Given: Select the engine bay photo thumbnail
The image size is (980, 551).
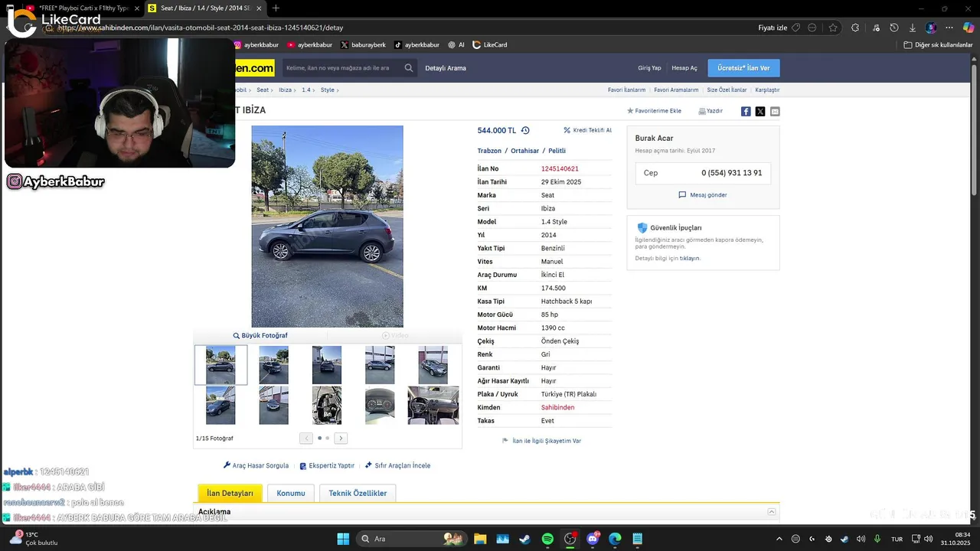Looking at the screenshot, I should 327,406.
